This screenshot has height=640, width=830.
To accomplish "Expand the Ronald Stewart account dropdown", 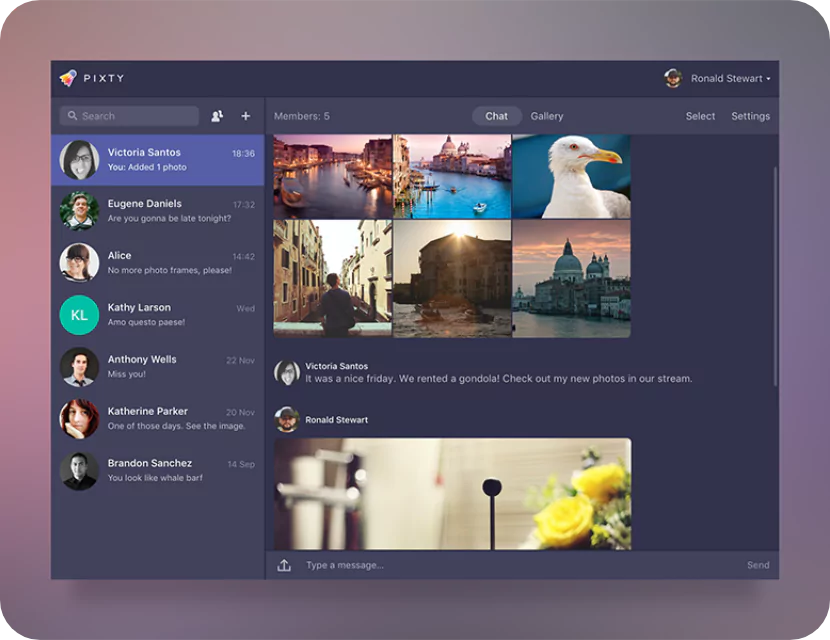I will pos(768,79).
